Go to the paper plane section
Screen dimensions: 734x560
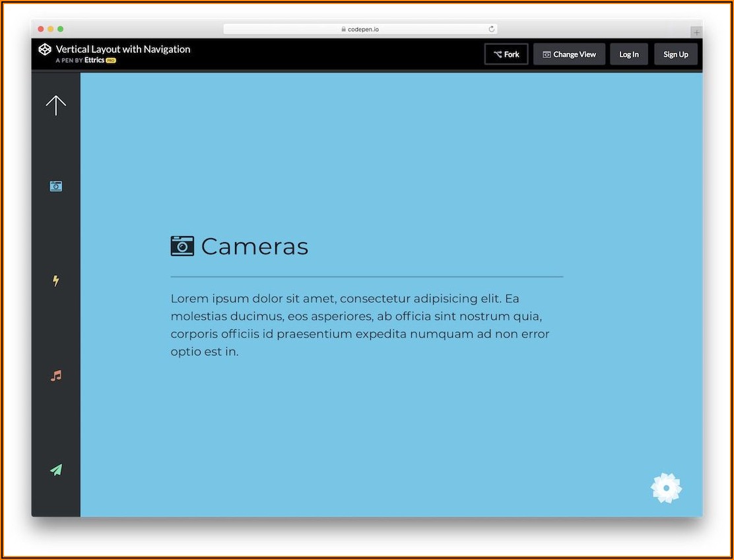point(56,470)
